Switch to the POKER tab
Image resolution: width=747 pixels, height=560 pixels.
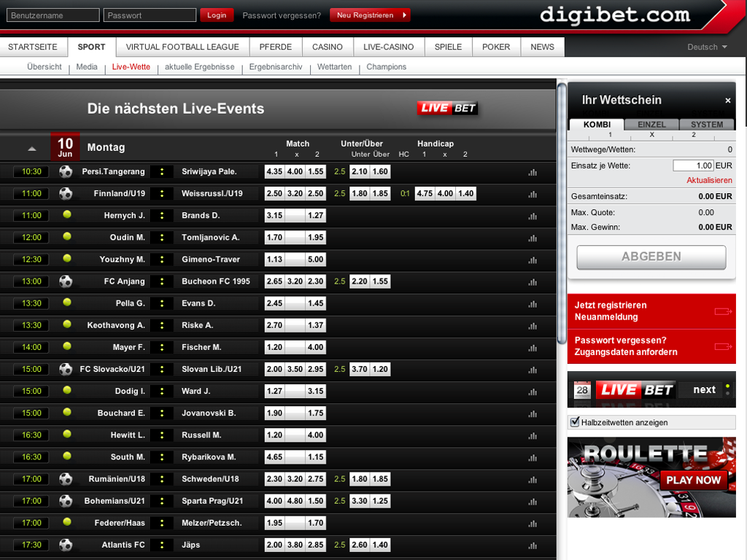tap(496, 47)
